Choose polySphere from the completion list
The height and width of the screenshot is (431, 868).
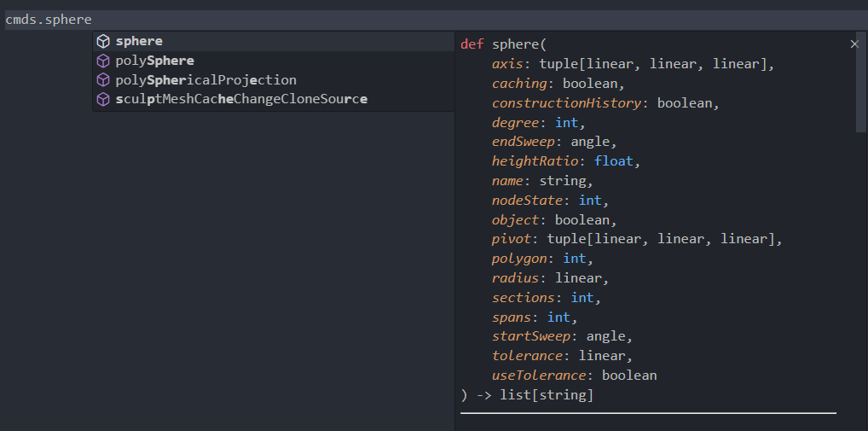[x=274, y=61]
